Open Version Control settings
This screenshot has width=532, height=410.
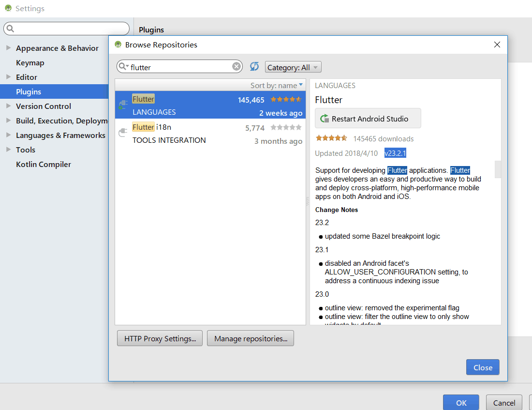(44, 106)
